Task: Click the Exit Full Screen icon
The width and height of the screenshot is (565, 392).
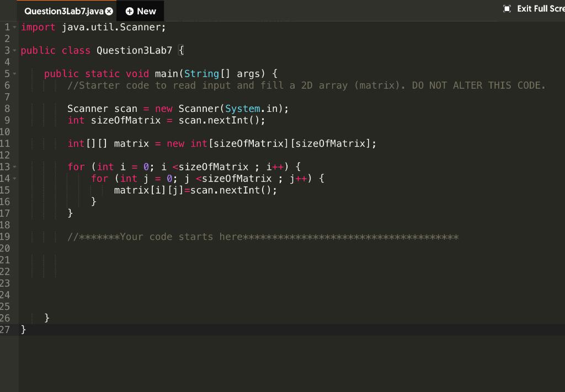Action: 507,9
